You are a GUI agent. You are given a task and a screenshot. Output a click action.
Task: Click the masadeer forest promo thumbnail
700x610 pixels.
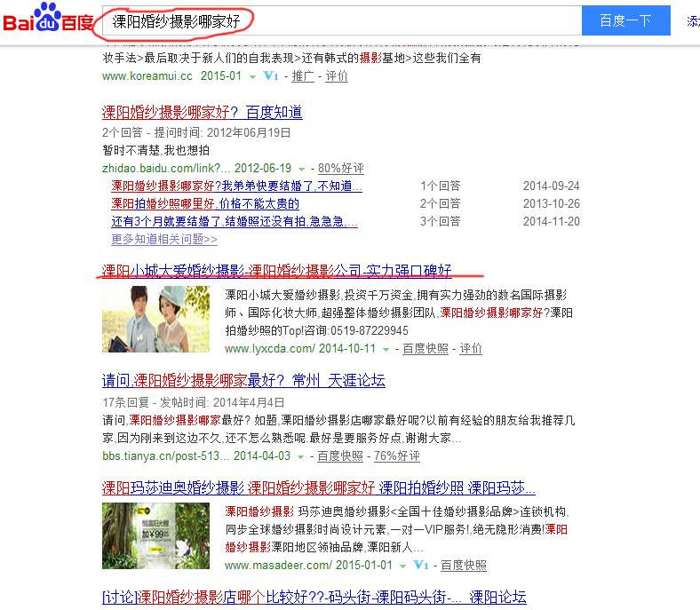click(155, 536)
